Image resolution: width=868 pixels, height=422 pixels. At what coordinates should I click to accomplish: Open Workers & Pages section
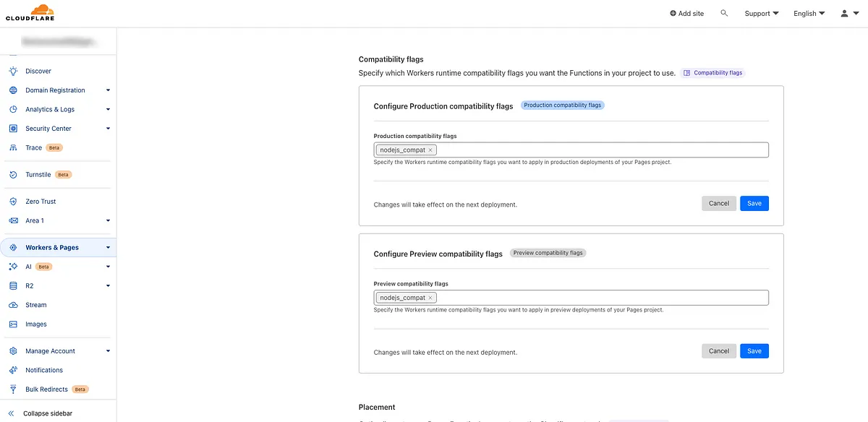point(52,247)
